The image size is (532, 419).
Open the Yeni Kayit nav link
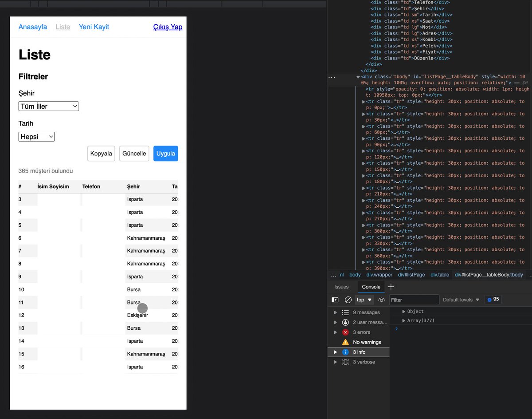point(94,27)
